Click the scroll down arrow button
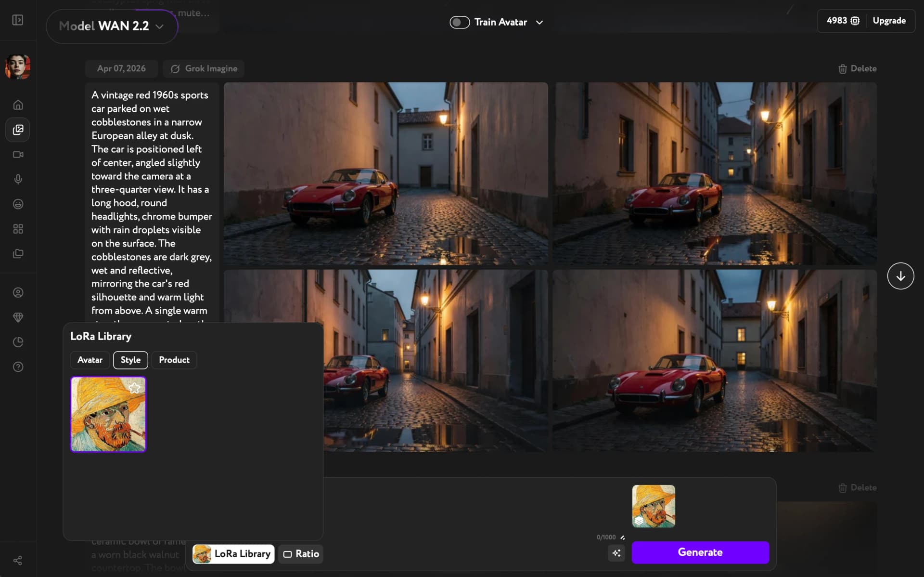Viewport: 924px width, 577px height. click(x=900, y=276)
